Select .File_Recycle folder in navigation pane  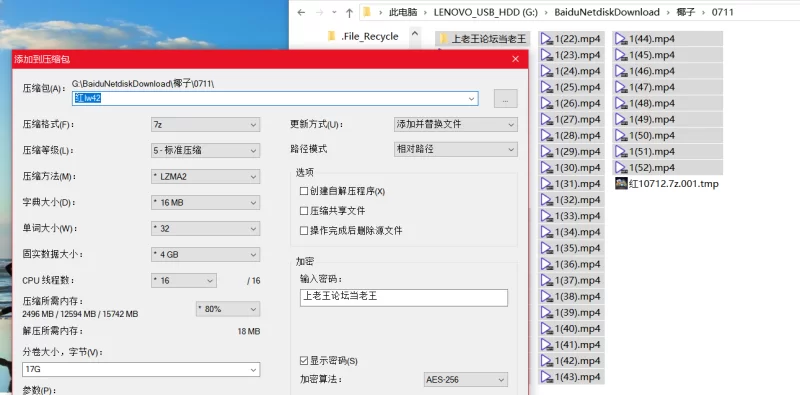[x=363, y=36]
